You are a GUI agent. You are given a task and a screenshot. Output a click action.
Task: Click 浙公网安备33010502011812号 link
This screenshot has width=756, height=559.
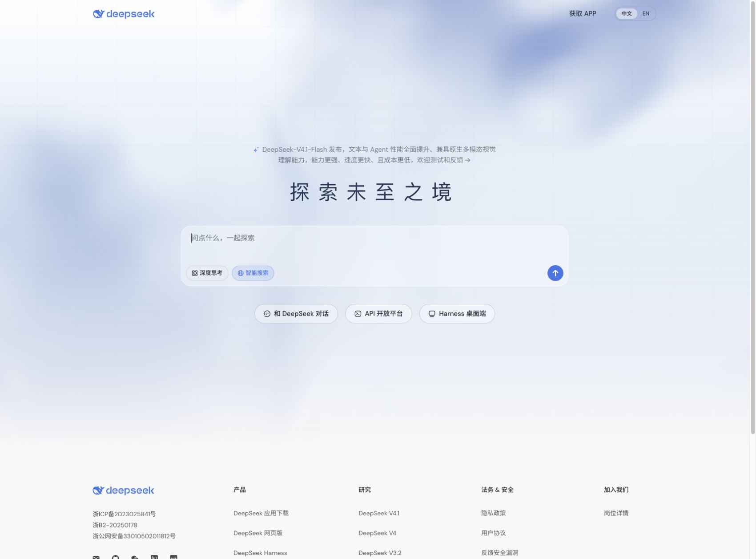(x=134, y=536)
